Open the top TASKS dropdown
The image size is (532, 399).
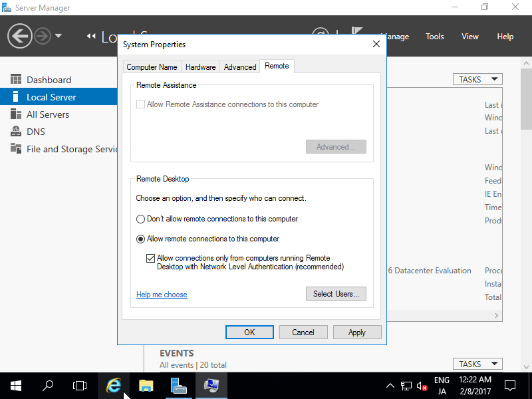(477, 79)
